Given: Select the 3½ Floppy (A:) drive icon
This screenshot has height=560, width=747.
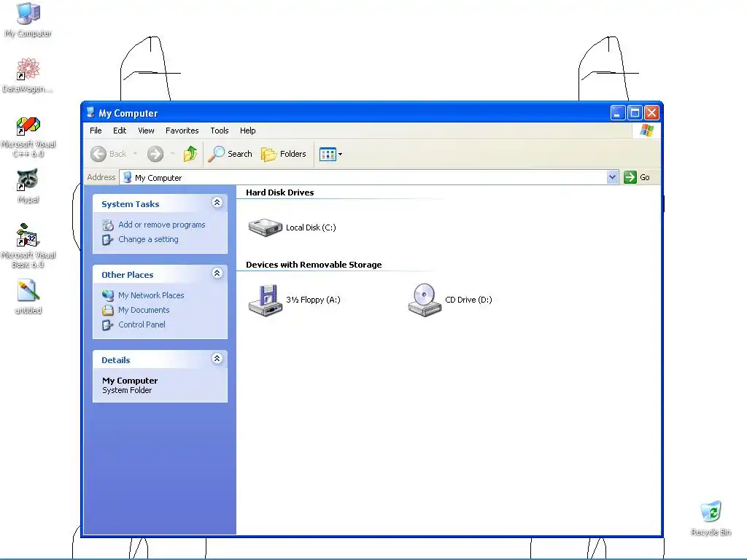Looking at the screenshot, I should 266,300.
